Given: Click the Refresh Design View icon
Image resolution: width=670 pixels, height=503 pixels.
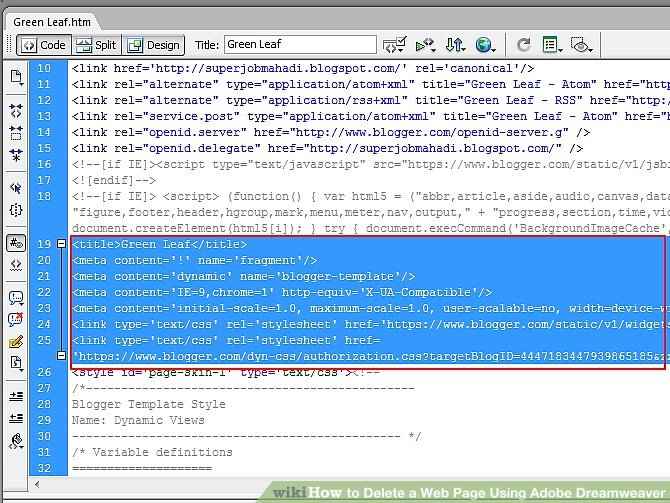Looking at the screenshot, I should coord(523,45).
